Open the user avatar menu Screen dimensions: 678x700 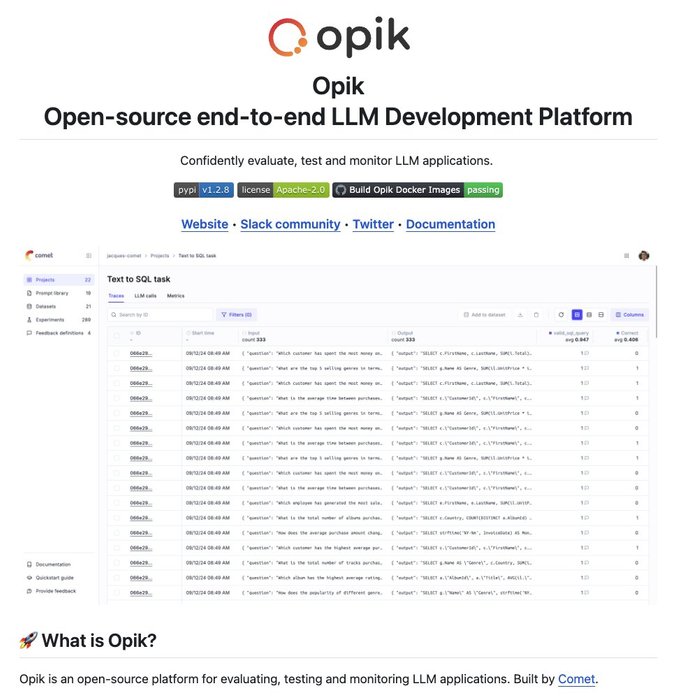pyautogui.click(x=644, y=256)
